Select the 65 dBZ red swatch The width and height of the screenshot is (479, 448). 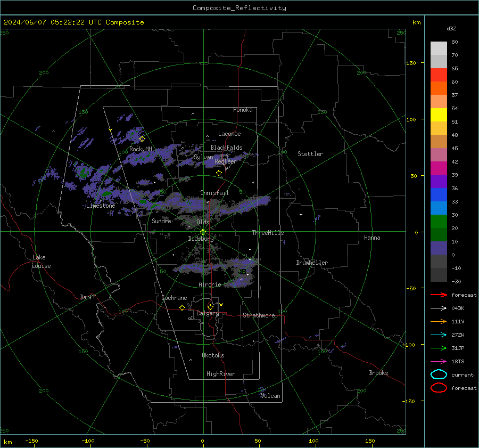(x=439, y=75)
